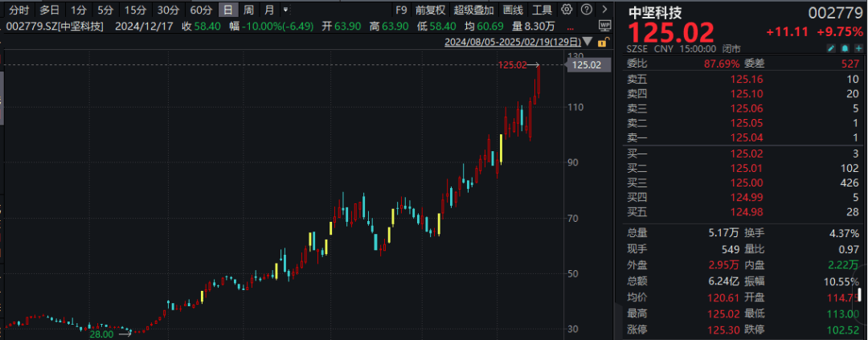Select the 周 weekly period tab
This screenshot has width=868, height=340.
pos(249,10)
